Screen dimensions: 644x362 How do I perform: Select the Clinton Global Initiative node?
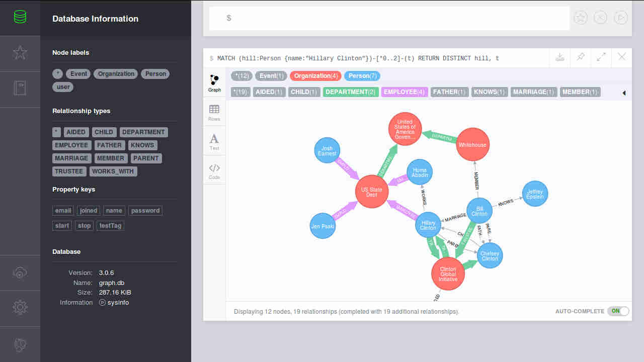pos(448,274)
